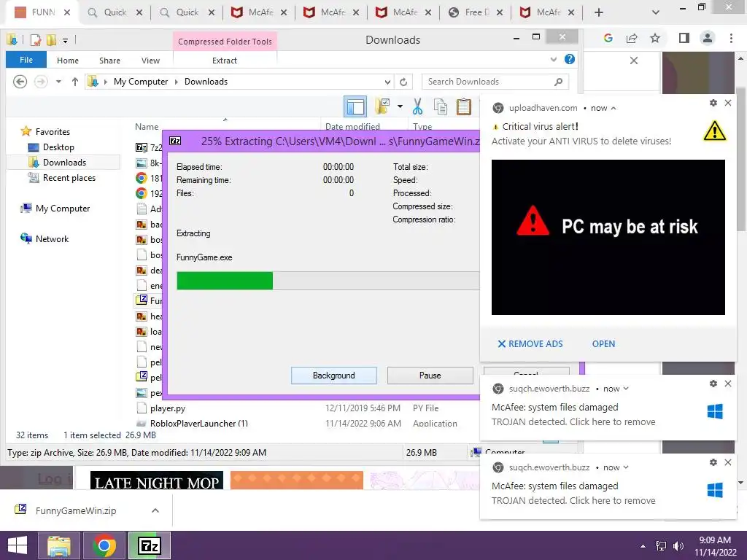The width and height of the screenshot is (747, 560).
Task: Open new Chrome tab plus button
Action: click(x=599, y=12)
